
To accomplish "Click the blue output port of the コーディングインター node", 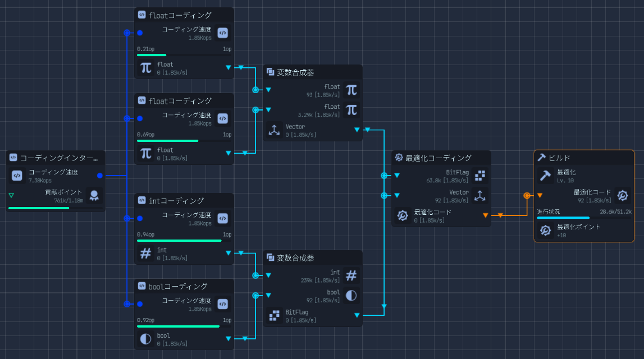I will 100,176.
